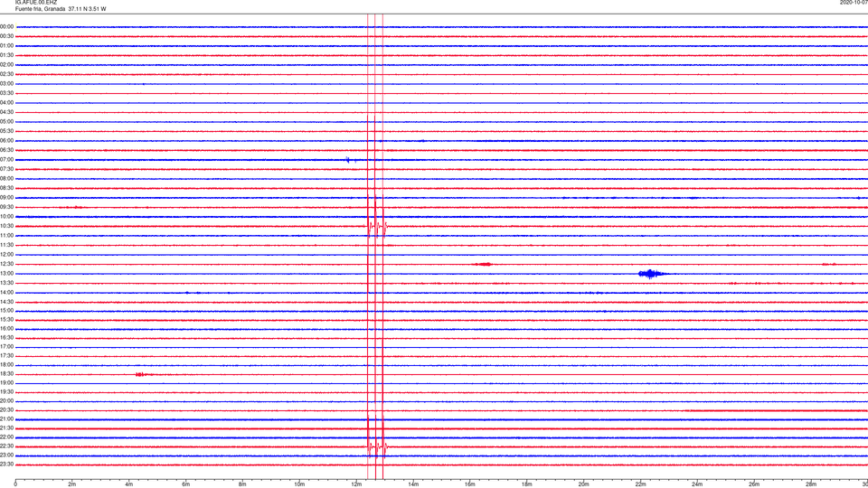
Task: Select the 05:00 trace time label
Action: point(6,122)
